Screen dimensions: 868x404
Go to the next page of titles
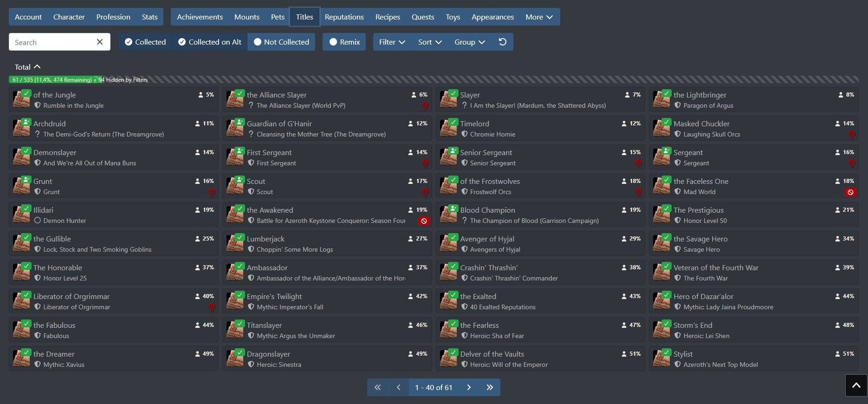tap(469, 387)
